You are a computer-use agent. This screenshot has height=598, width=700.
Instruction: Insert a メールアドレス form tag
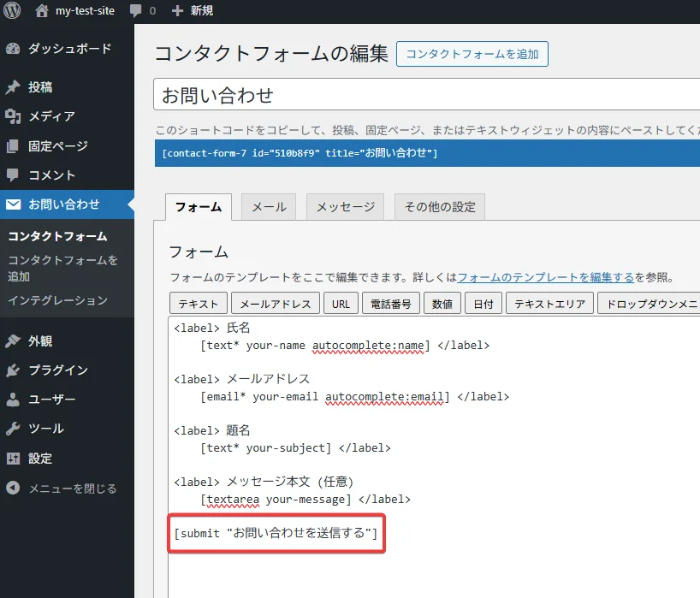click(276, 304)
